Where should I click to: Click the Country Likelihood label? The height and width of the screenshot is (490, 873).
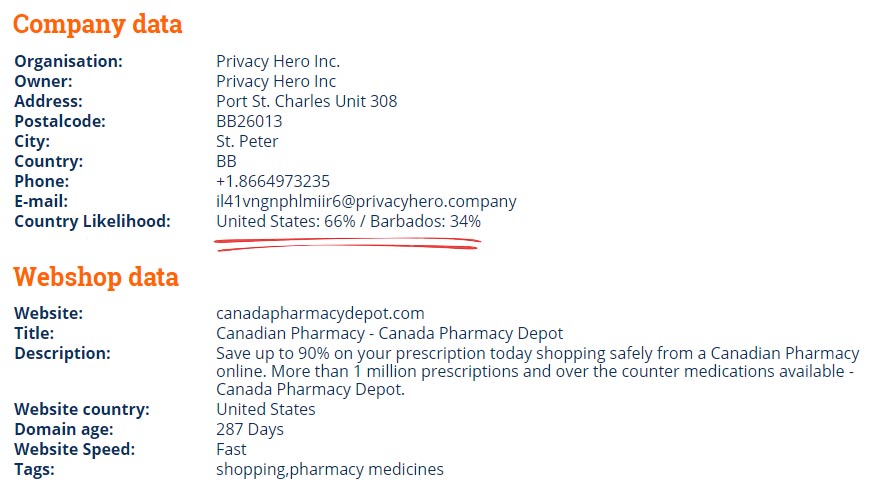[x=92, y=222]
